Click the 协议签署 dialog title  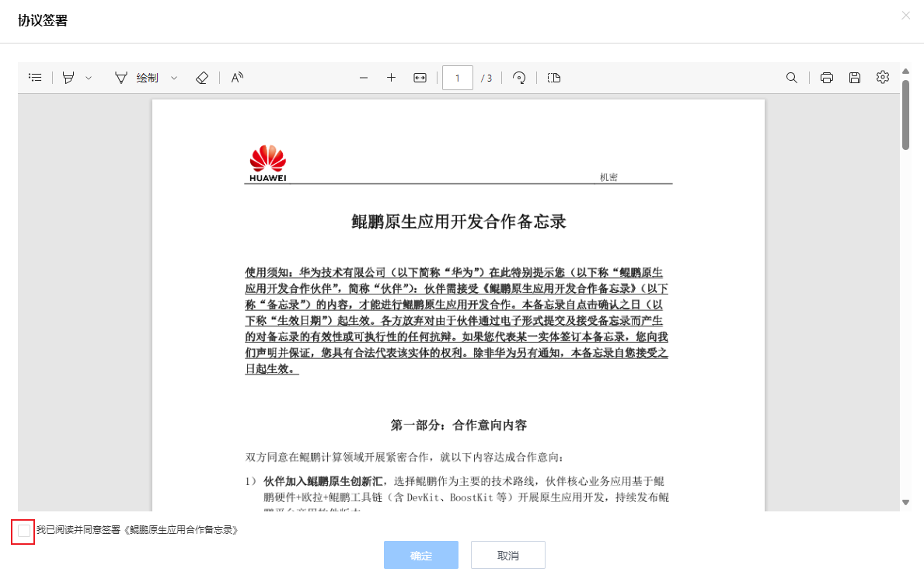pyautogui.click(x=43, y=21)
